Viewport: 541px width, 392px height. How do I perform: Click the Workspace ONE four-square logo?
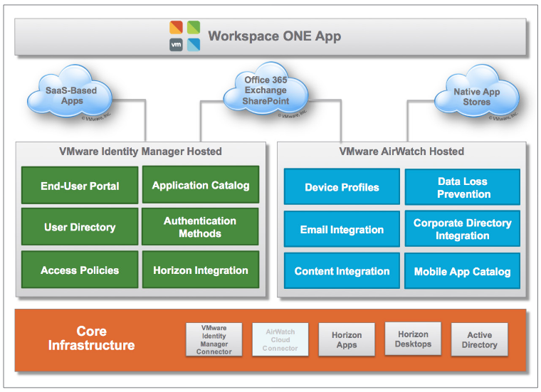click(184, 36)
